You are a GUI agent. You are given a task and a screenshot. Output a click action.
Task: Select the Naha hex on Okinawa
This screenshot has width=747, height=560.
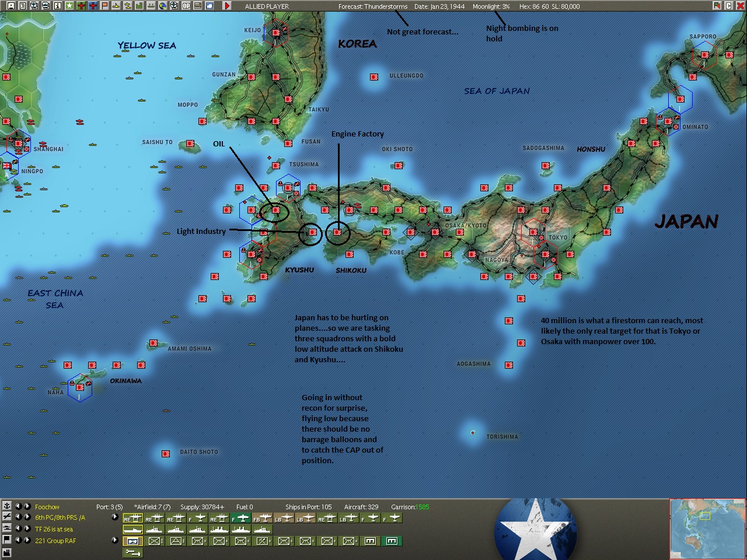click(x=80, y=387)
